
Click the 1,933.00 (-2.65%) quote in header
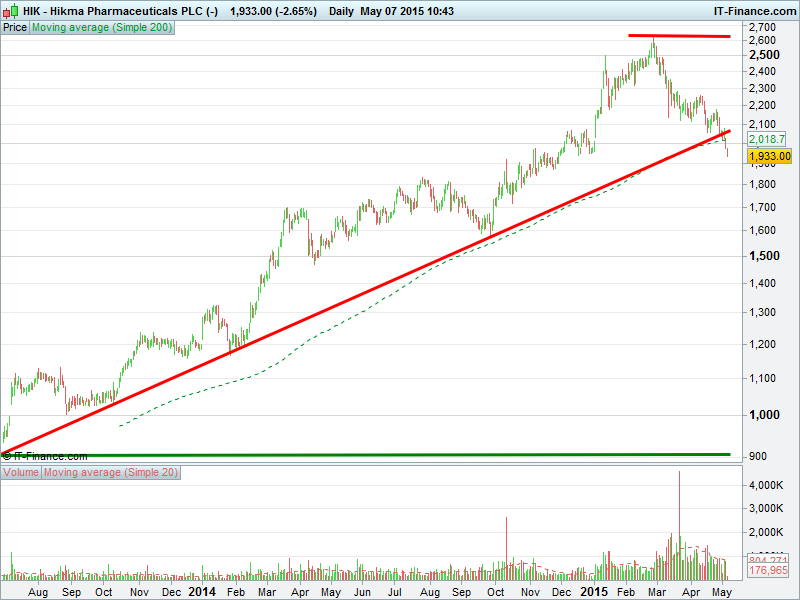(273, 11)
